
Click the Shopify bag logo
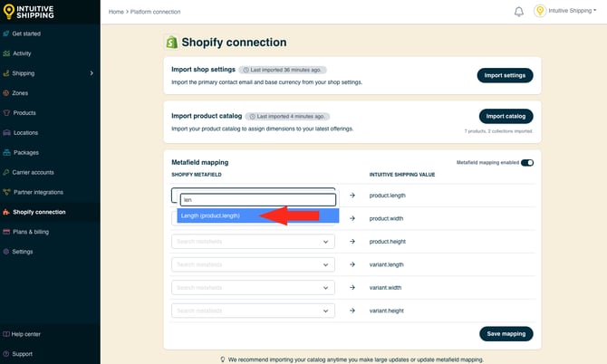[x=171, y=43]
